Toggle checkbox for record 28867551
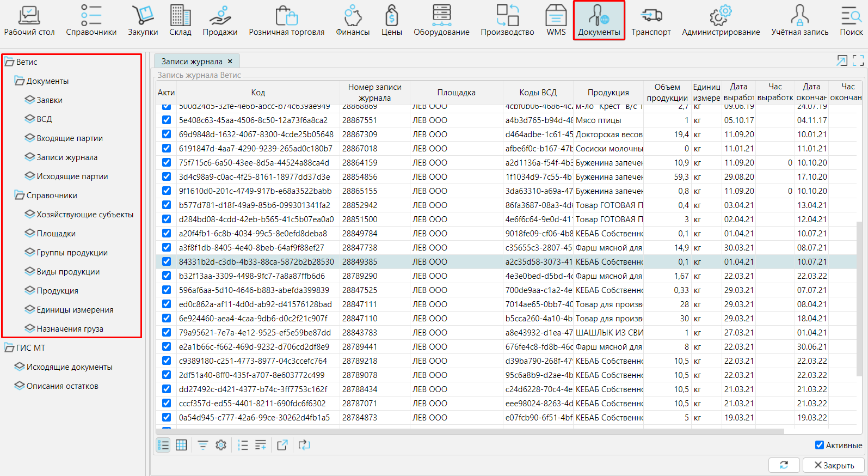868x476 pixels. 166,120
